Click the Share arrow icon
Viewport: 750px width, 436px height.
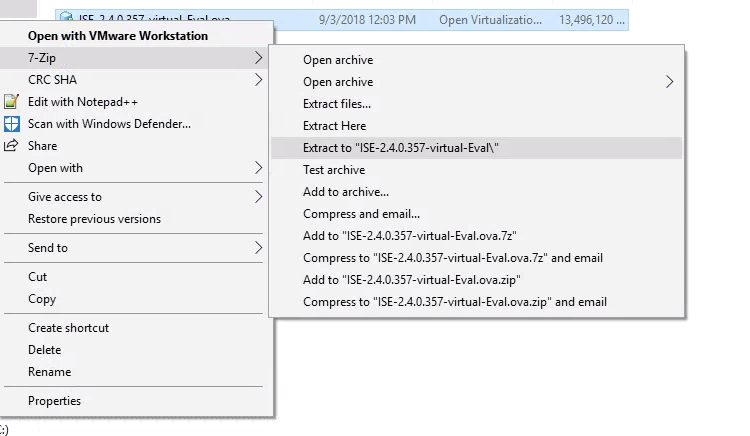tap(11, 145)
